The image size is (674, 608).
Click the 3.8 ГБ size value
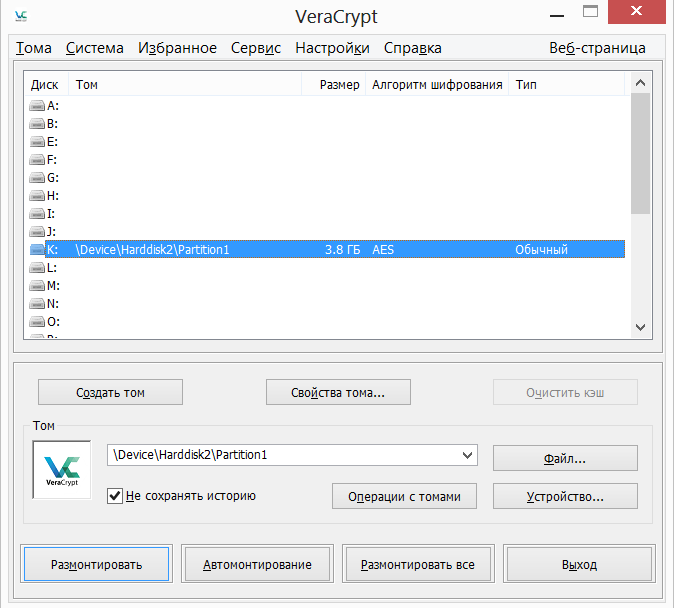(342, 249)
